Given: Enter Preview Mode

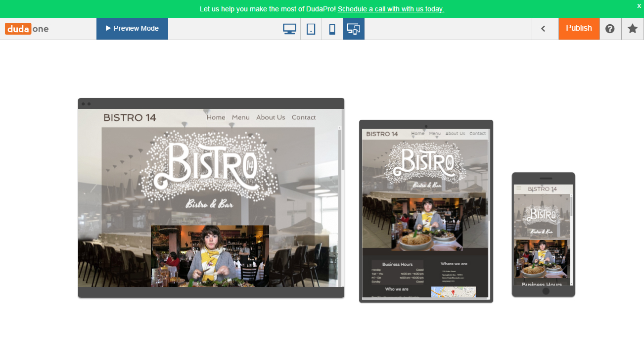Looking at the screenshot, I should [x=132, y=28].
